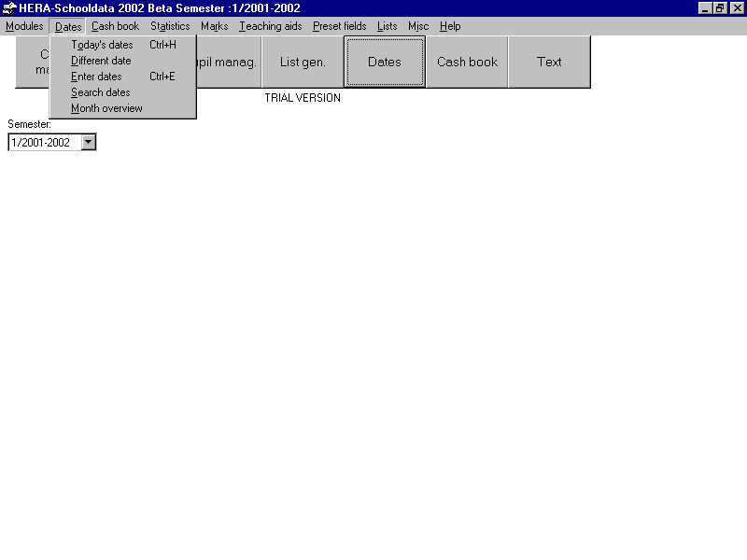
Task: Close the open Dates menu in menu bar
Action: (68, 26)
